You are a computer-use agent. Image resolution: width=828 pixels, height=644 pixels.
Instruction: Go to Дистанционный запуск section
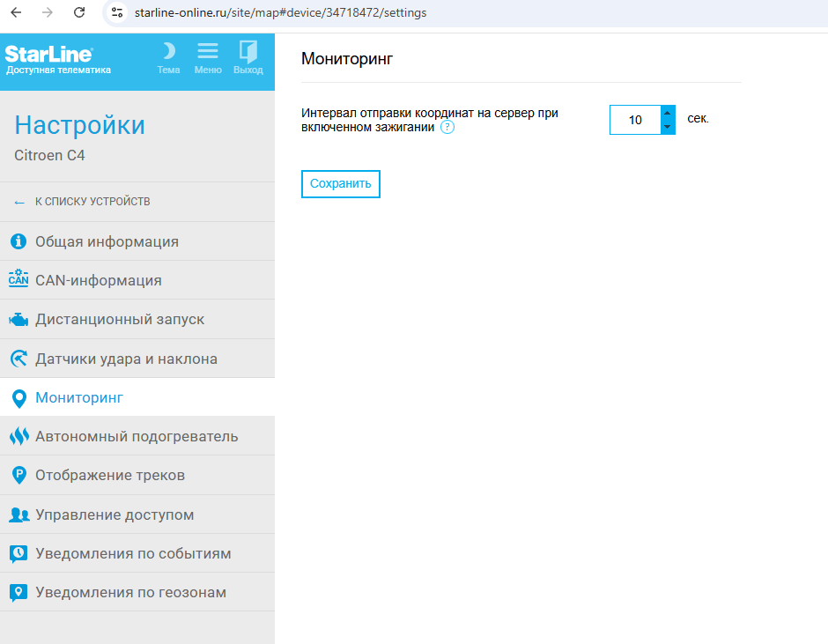[137, 319]
